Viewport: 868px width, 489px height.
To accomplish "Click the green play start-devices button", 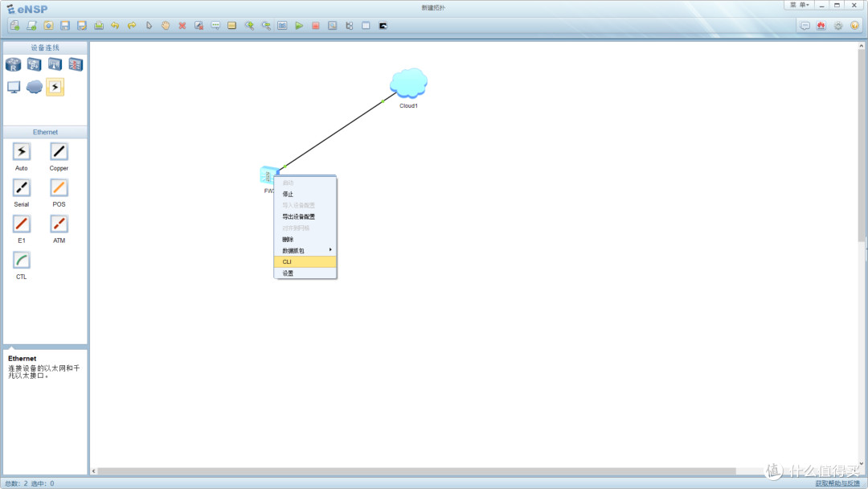I will 299,26.
